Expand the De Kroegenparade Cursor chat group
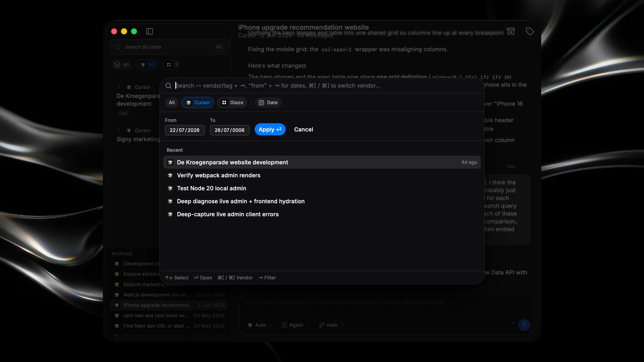The height and width of the screenshot is (362, 644). tap(119, 87)
